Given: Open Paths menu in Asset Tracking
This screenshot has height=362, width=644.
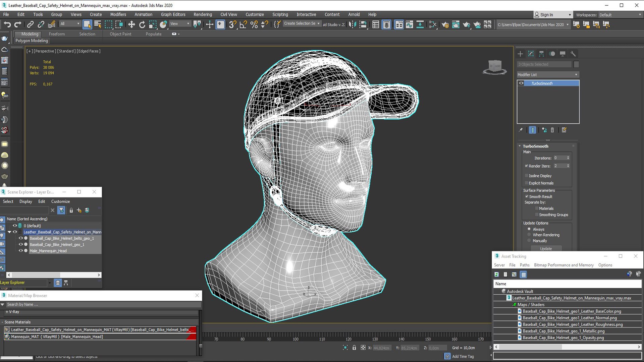Looking at the screenshot, I should click(525, 265).
